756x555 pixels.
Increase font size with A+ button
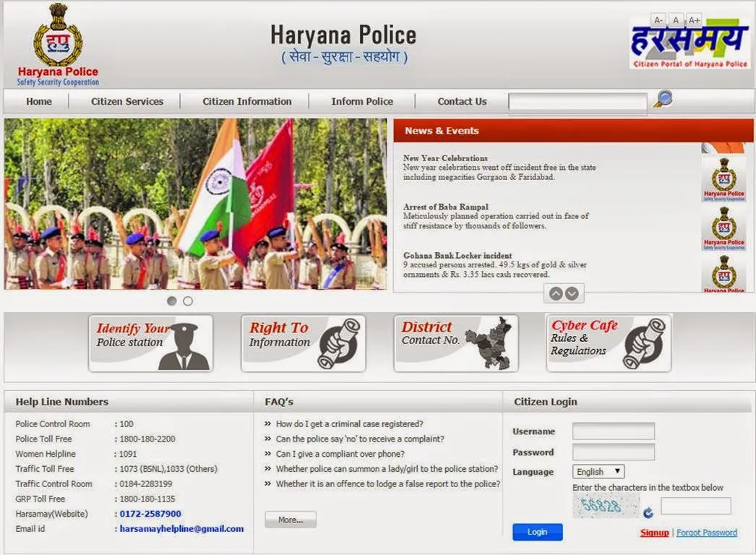tap(694, 20)
